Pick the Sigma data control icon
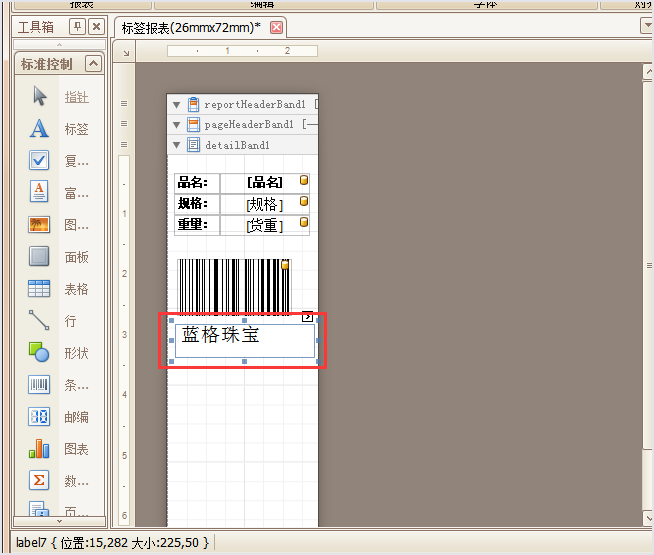Screen dimensions: 654x555 click(x=39, y=480)
